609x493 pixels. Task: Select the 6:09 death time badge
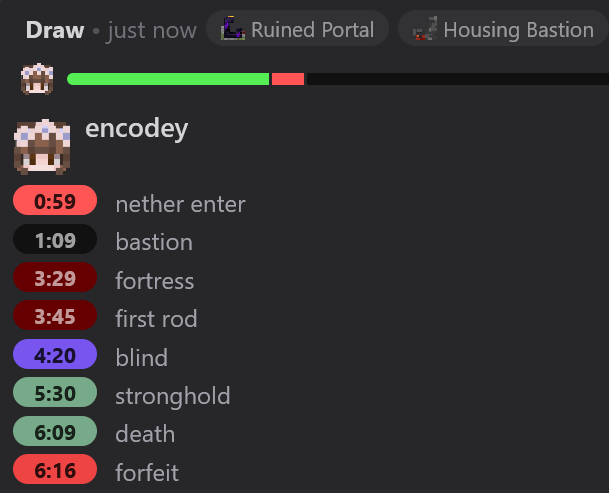point(55,431)
